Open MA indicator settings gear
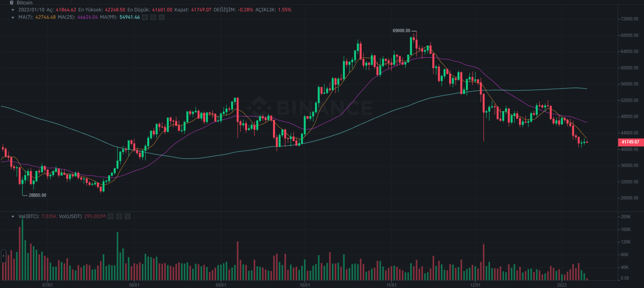The width and height of the screenshot is (644, 288). (153, 17)
